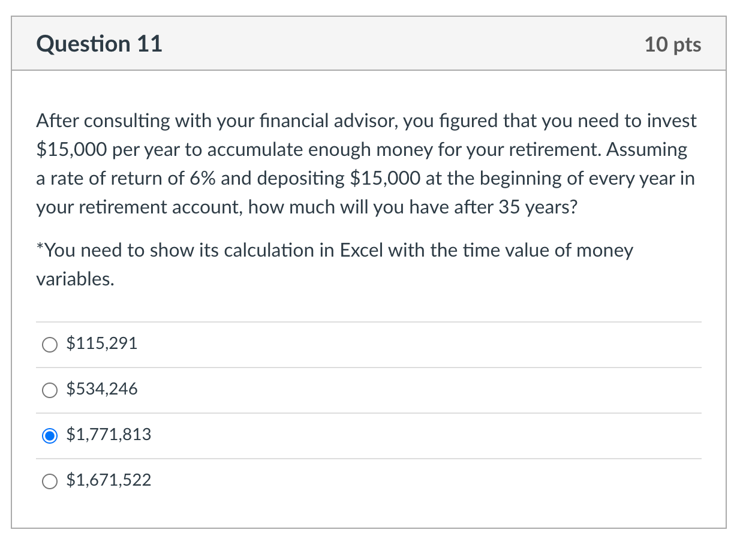Click the question description paragraph

pyautogui.click(x=365, y=164)
